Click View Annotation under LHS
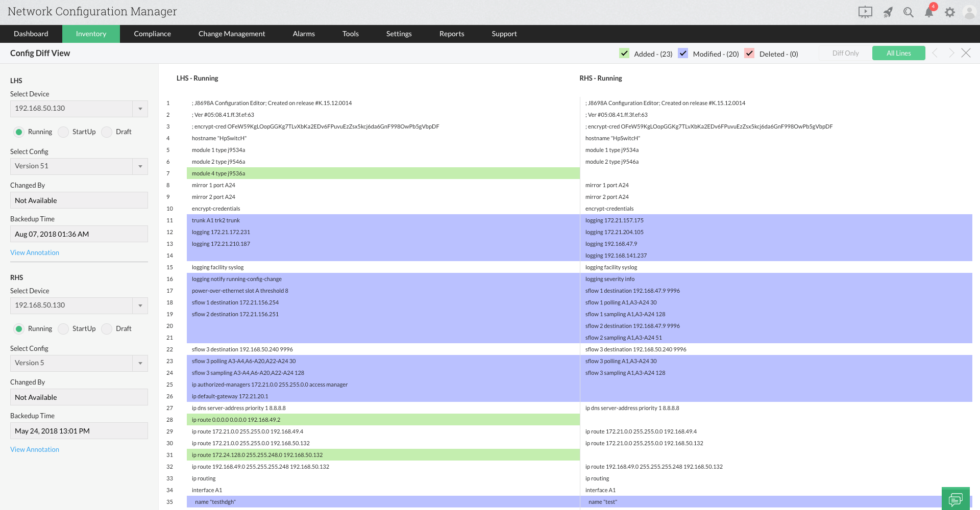This screenshot has width=980, height=510. (x=34, y=252)
